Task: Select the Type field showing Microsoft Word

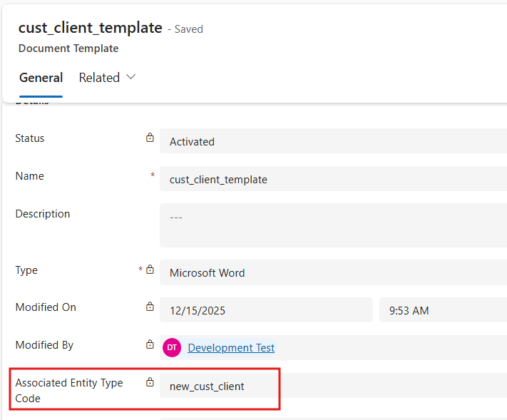Action: [332, 272]
